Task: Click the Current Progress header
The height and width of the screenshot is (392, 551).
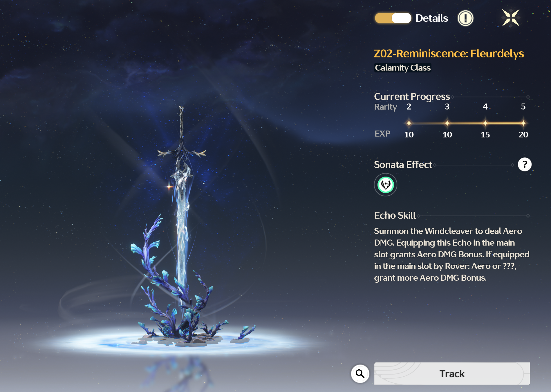Action: click(412, 96)
